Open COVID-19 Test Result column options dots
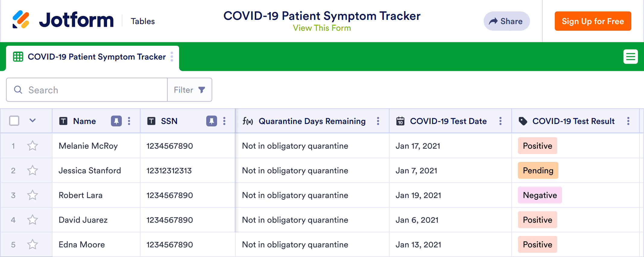644x257 pixels. click(x=628, y=121)
